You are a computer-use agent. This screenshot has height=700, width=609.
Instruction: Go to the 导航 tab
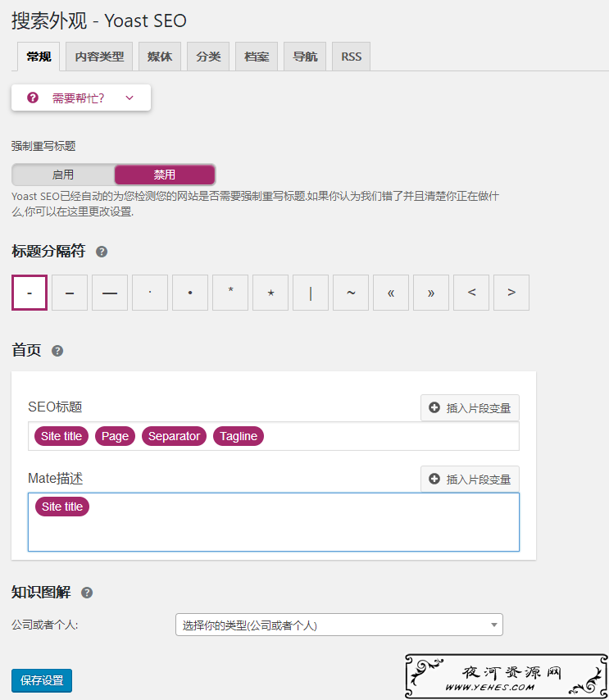(305, 57)
